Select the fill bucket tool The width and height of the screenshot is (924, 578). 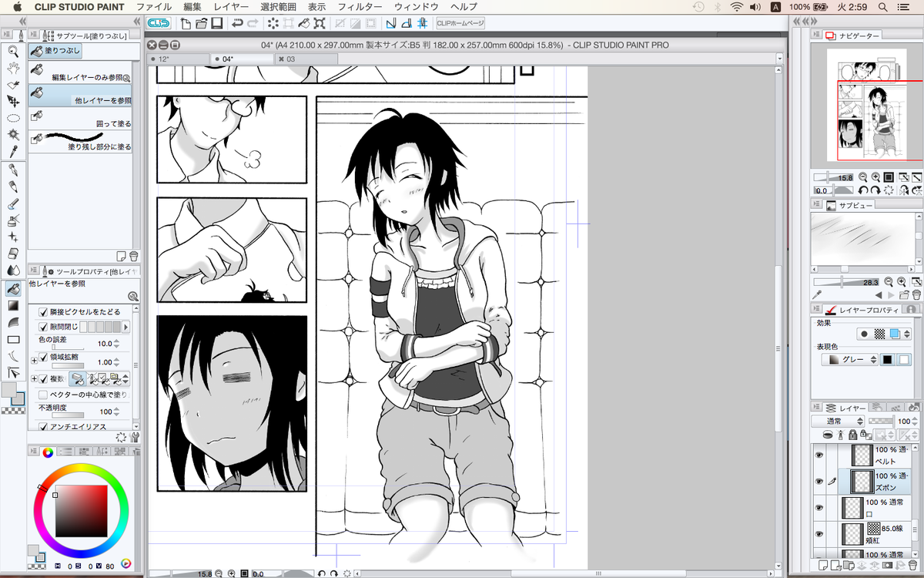pos(13,288)
